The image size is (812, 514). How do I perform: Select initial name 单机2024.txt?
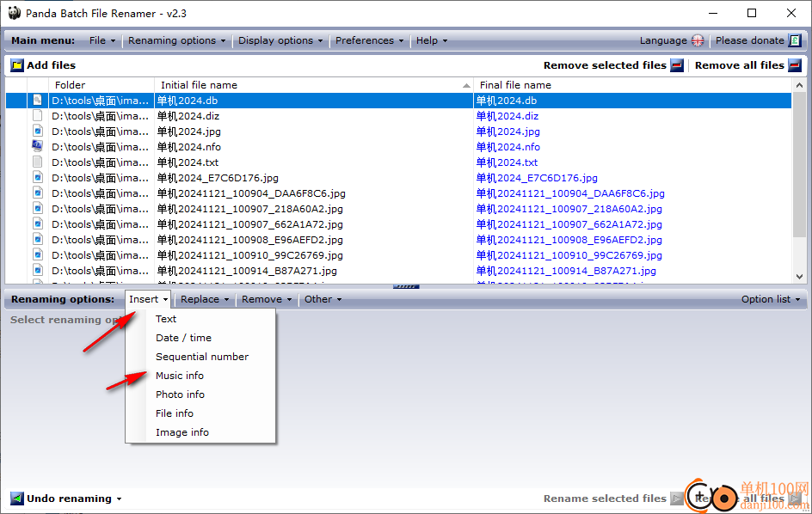point(188,162)
